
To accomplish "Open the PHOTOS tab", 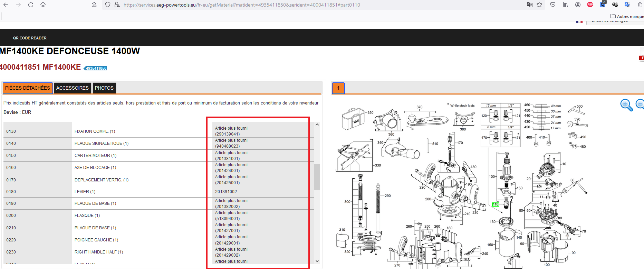I will coord(104,88).
